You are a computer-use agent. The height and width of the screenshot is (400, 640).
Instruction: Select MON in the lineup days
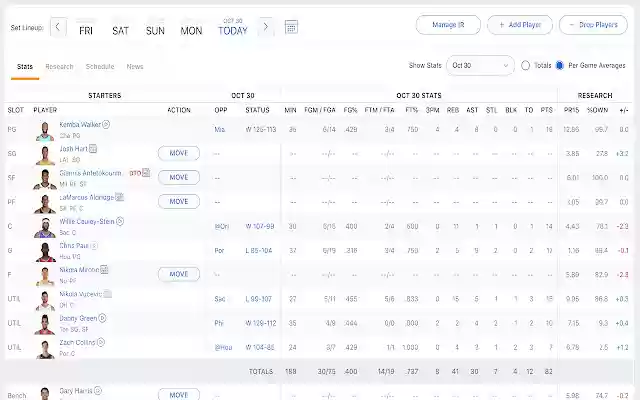click(x=191, y=31)
